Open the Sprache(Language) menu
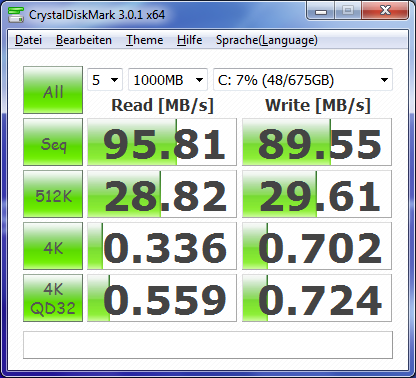 [x=267, y=40]
